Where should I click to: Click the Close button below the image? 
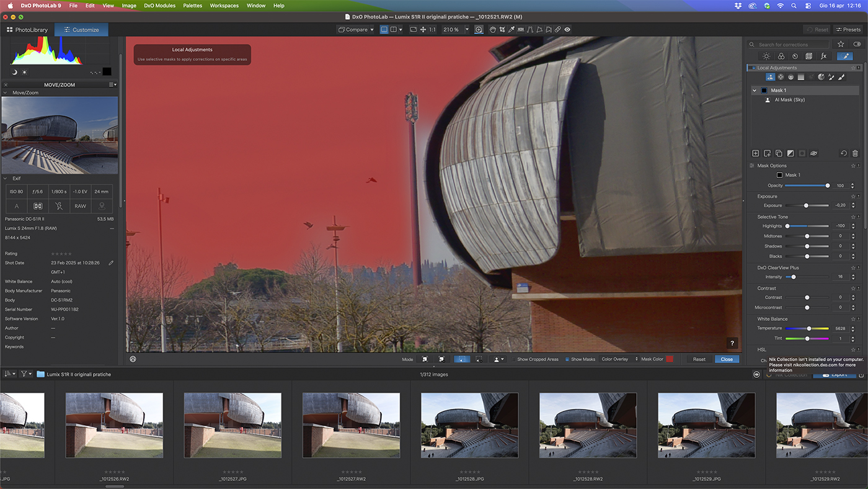pyautogui.click(x=726, y=359)
